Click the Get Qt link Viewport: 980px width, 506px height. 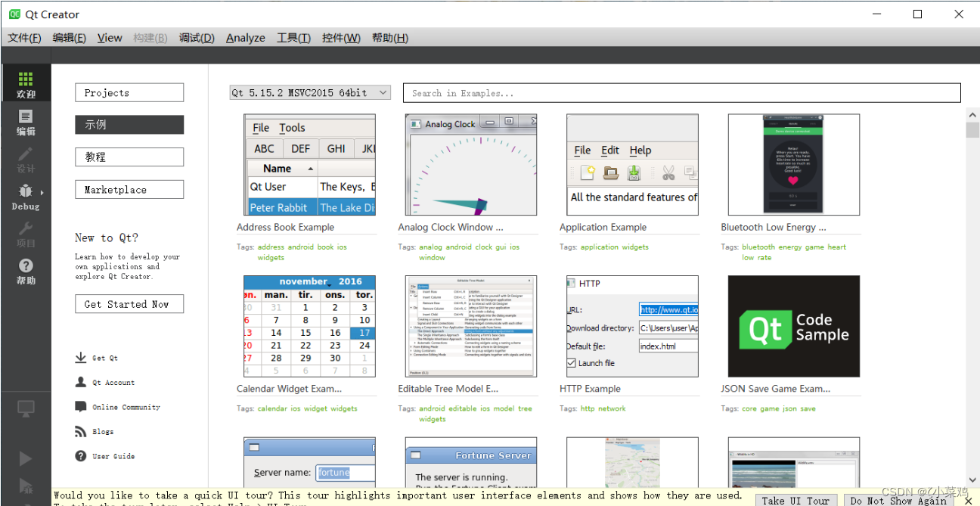[x=105, y=358]
